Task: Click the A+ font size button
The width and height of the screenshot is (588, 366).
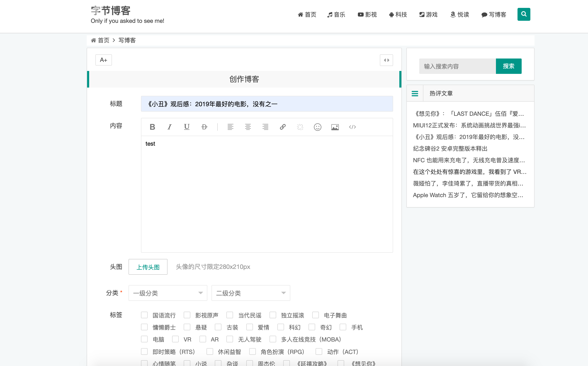Action: click(x=103, y=60)
